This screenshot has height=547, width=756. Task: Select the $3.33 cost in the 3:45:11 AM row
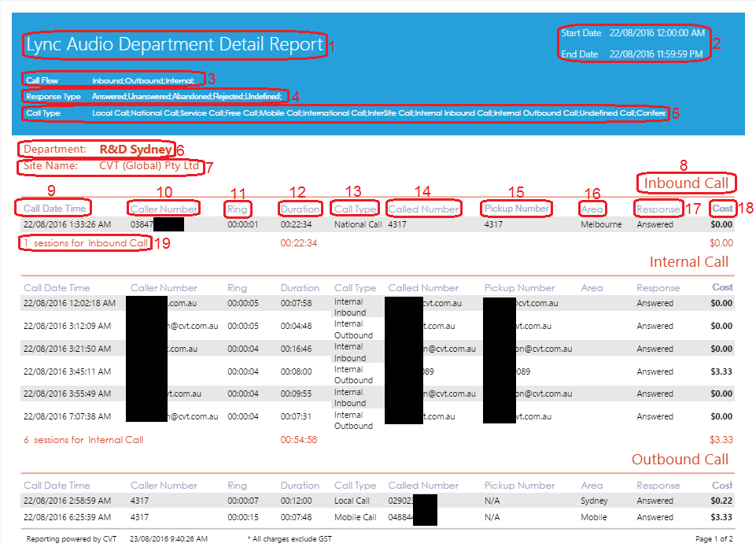pos(721,371)
